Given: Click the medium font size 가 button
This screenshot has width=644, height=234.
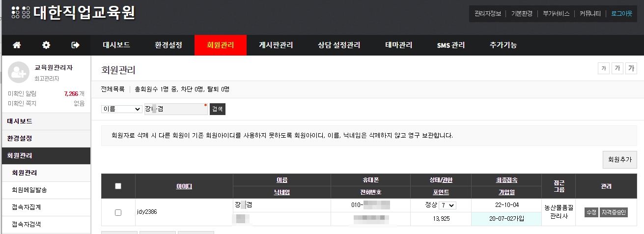Looking at the screenshot, I should [x=617, y=68].
